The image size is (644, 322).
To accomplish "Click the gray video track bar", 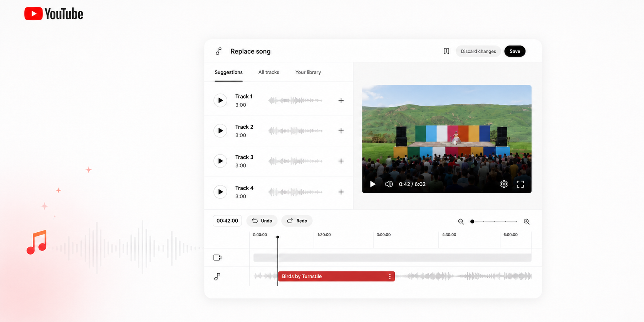I will 392,258.
